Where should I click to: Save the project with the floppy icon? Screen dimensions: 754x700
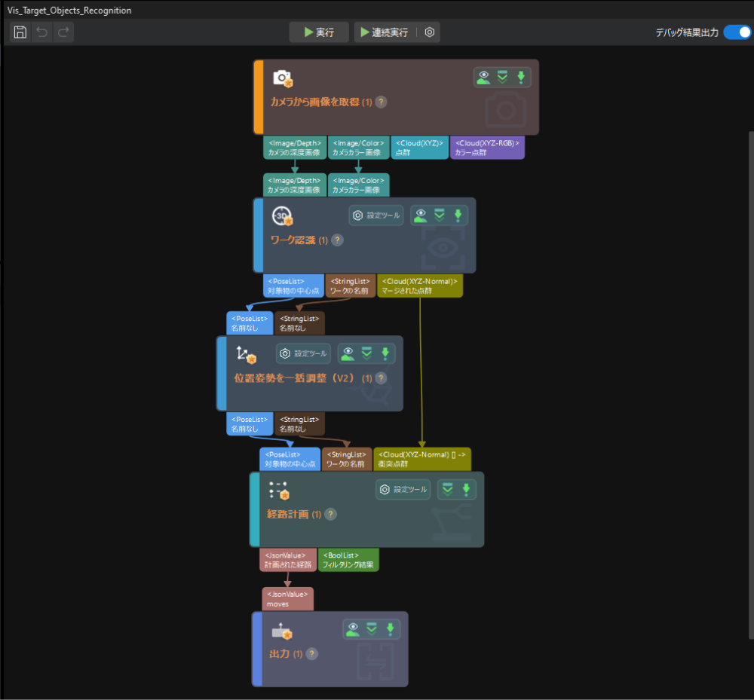click(x=20, y=32)
